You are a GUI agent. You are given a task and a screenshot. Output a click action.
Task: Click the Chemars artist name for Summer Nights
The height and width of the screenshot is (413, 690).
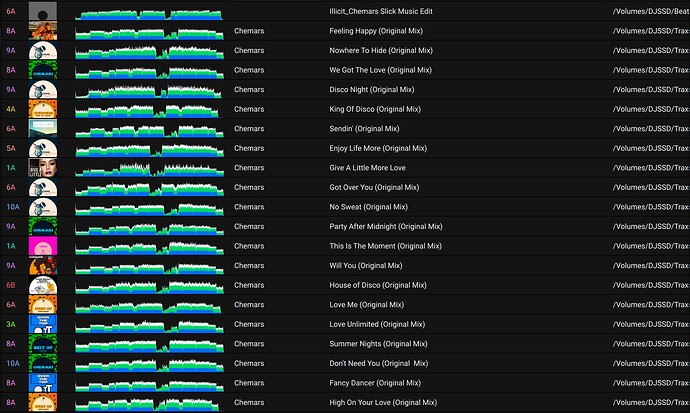pyautogui.click(x=249, y=344)
